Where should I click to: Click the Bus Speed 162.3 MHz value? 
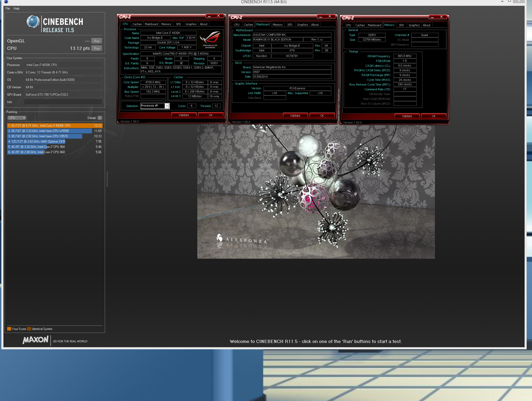[x=153, y=92]
